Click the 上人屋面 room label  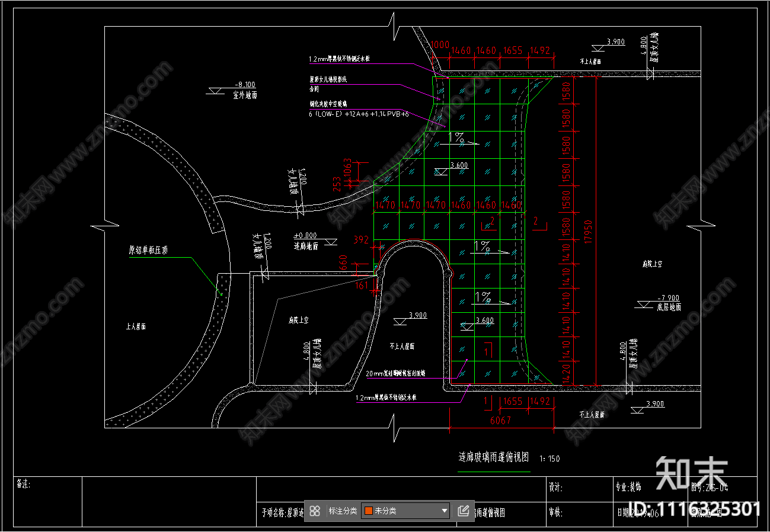tap(136, 326)
